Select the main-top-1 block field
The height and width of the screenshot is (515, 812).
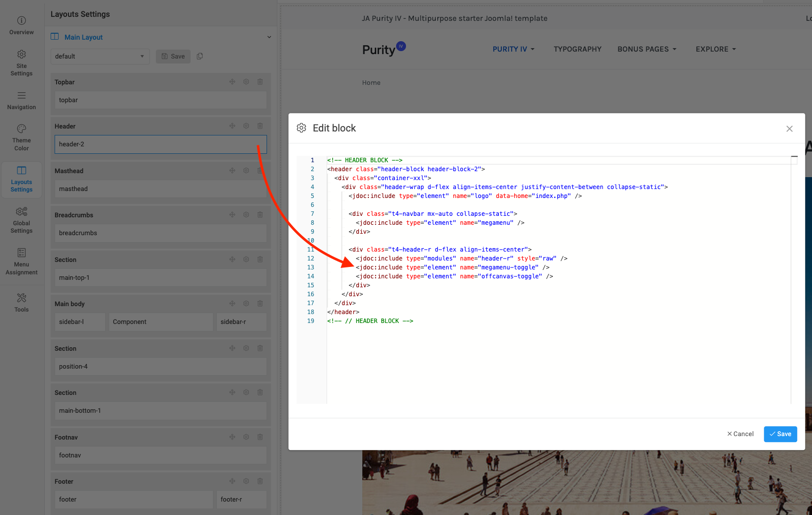pos(161,278)
